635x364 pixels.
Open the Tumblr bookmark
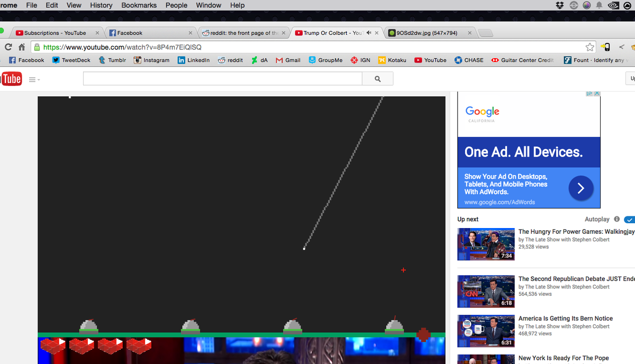(112, 60)
